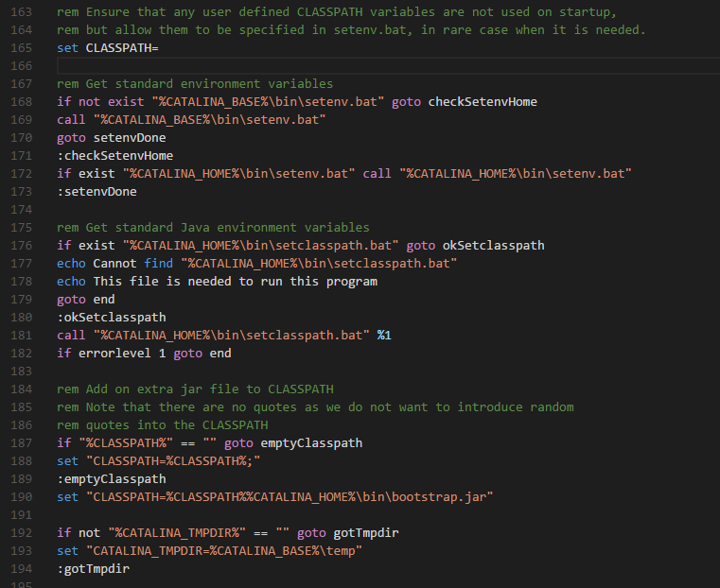The width and height of the screenshot is (720, 588).
Task: Click 'bootstrap.jar' string on line 190
Action: [439, 497]
